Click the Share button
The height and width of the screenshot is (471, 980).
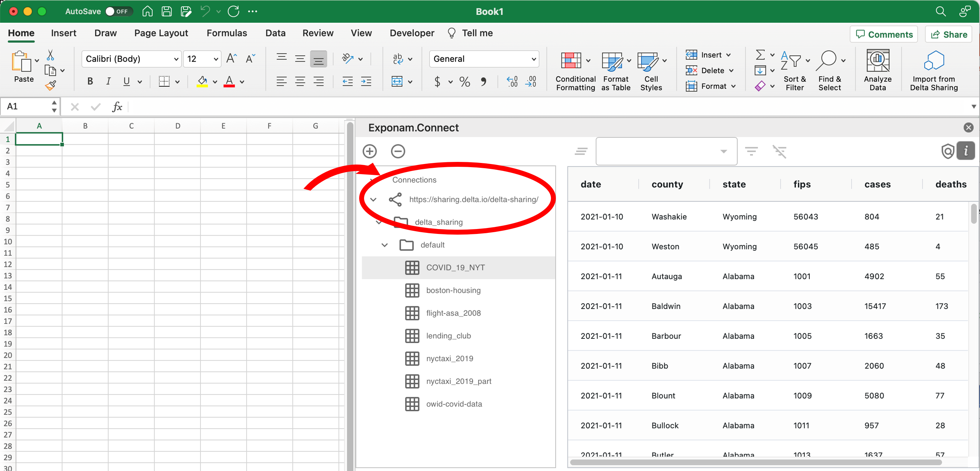tap(949, 34)
